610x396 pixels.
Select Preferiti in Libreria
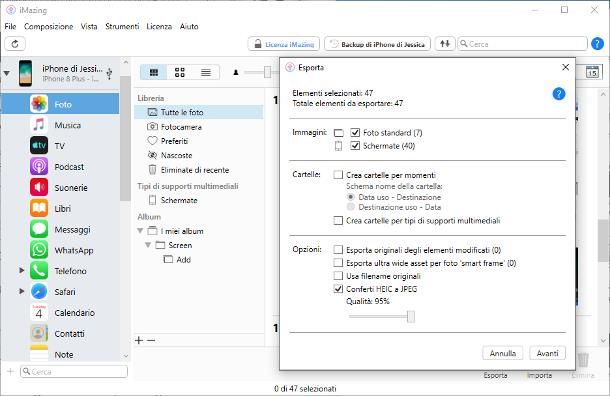198,141
